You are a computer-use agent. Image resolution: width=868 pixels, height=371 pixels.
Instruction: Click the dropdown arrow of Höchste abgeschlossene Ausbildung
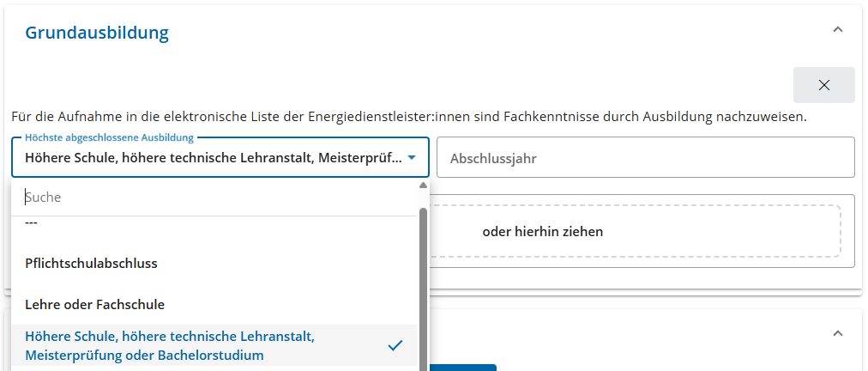coord(413,158)
